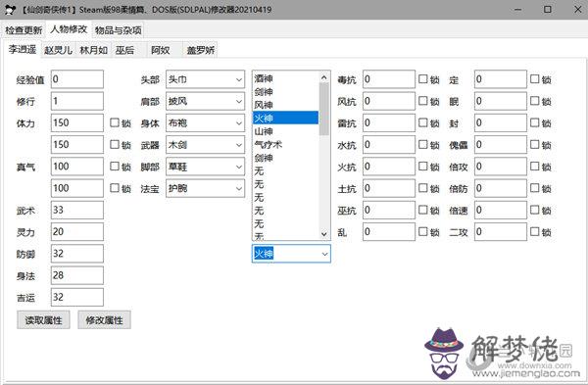588x385 pixels.
Task: Select 风神 in the skill list
Action: coord(286,105)
